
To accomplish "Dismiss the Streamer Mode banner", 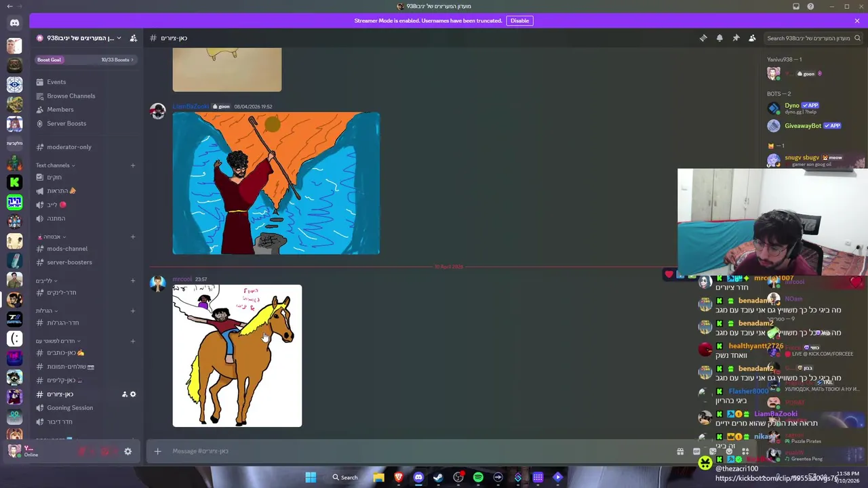I will point(857,20).
